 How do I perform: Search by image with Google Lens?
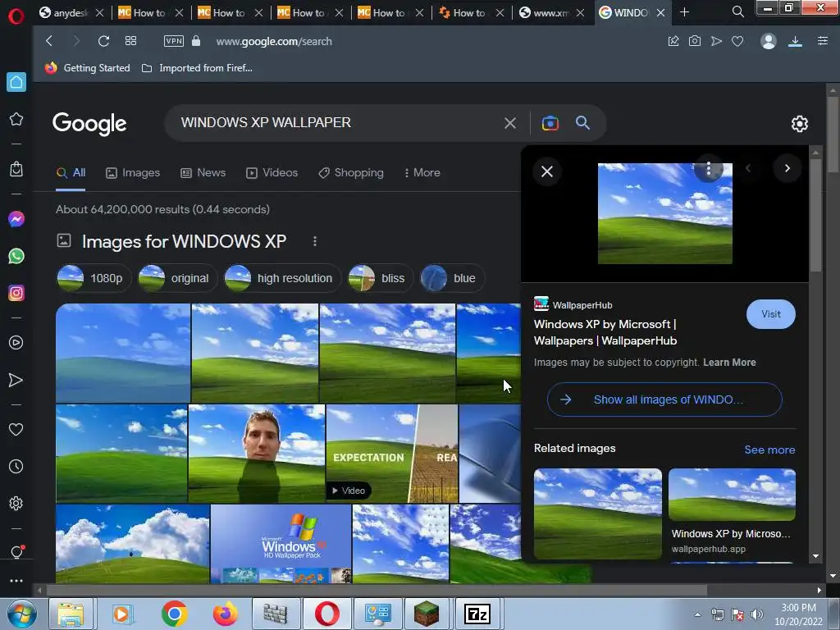550,123
